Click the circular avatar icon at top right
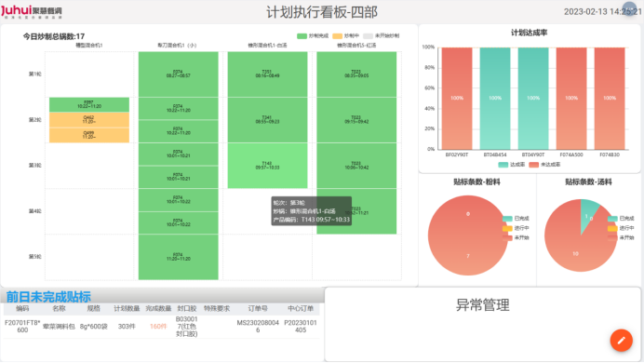Screen dimensions: 644x363 (x=630, y=9)
